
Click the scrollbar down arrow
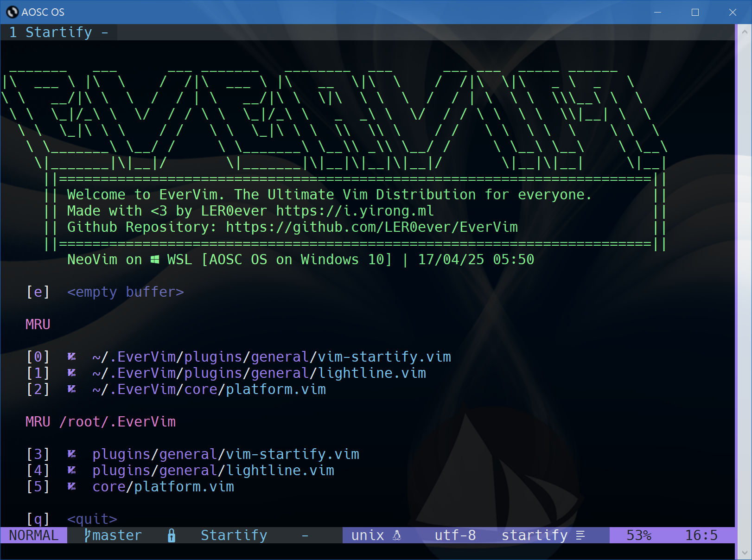click(x=744, y=552)
